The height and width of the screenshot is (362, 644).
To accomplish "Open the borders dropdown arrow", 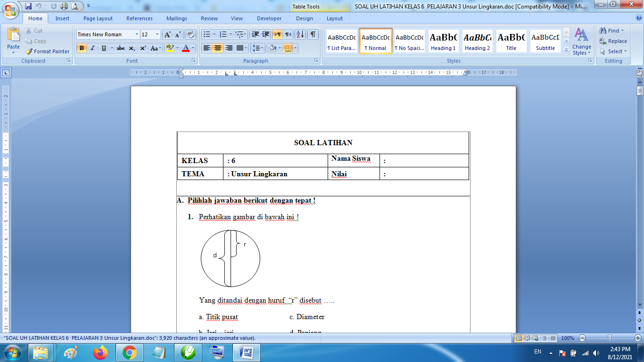I will [x=295, y=48].
